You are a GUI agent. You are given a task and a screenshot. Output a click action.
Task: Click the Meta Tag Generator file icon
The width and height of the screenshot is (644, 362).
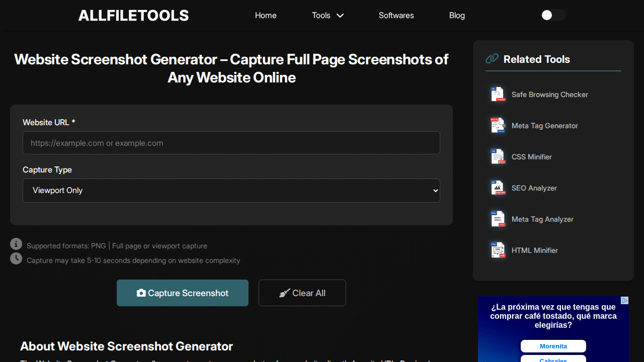coord(498,126)
